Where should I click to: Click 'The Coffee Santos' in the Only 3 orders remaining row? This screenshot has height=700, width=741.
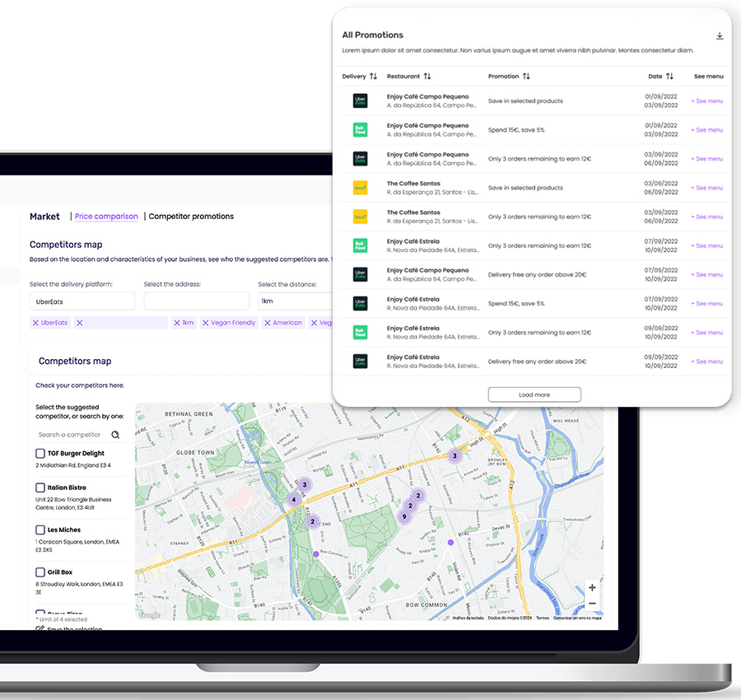coord(413,212)
